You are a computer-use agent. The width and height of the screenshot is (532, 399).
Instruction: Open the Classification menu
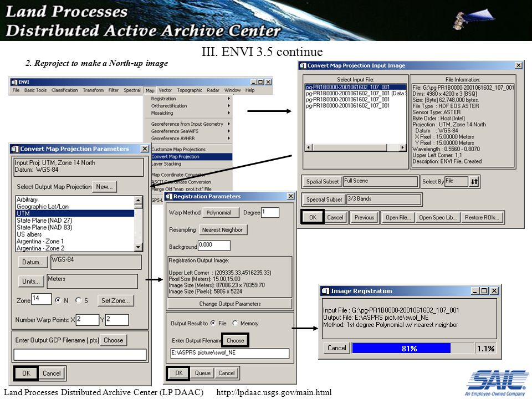64,90
